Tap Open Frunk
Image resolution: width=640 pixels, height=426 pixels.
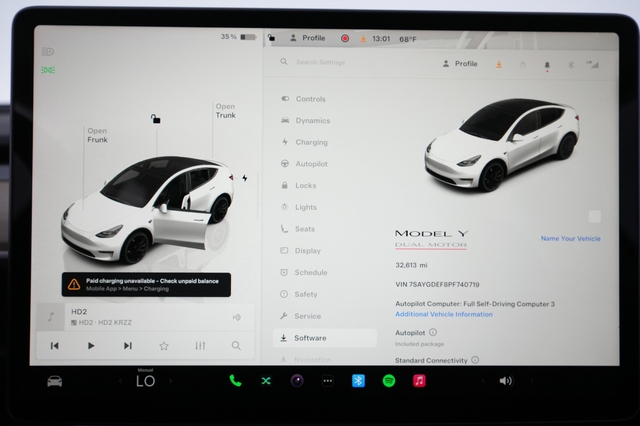pos(97,135)
